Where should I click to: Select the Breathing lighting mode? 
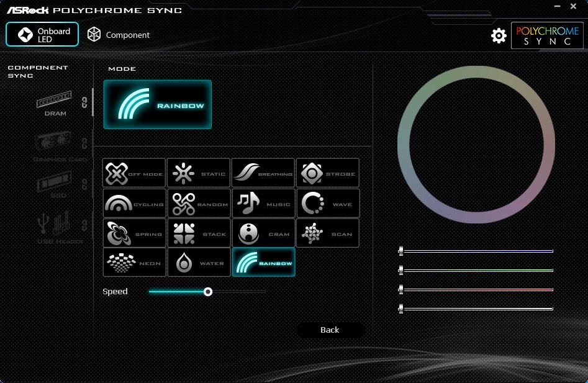[x=263, y=173]
